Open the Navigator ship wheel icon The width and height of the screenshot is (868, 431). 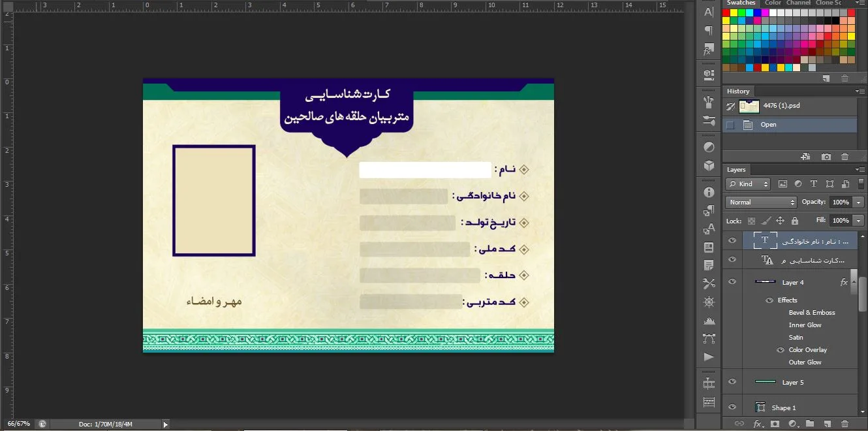[x=709, y=302]
